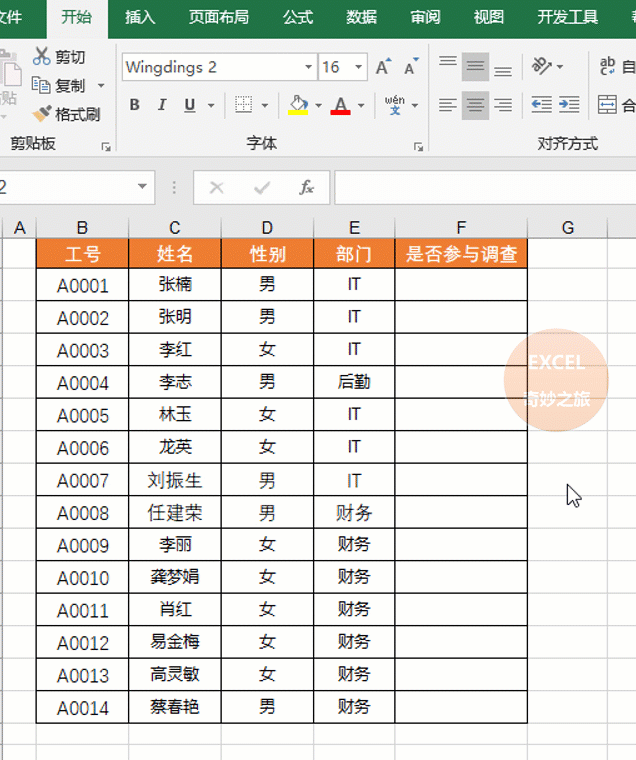Click the Copy (复制) icon
This screenshot has height=760, width=636.
pos(41,85)
